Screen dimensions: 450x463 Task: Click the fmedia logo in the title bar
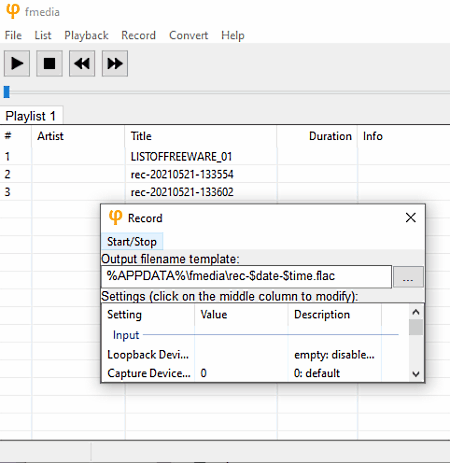13,11
